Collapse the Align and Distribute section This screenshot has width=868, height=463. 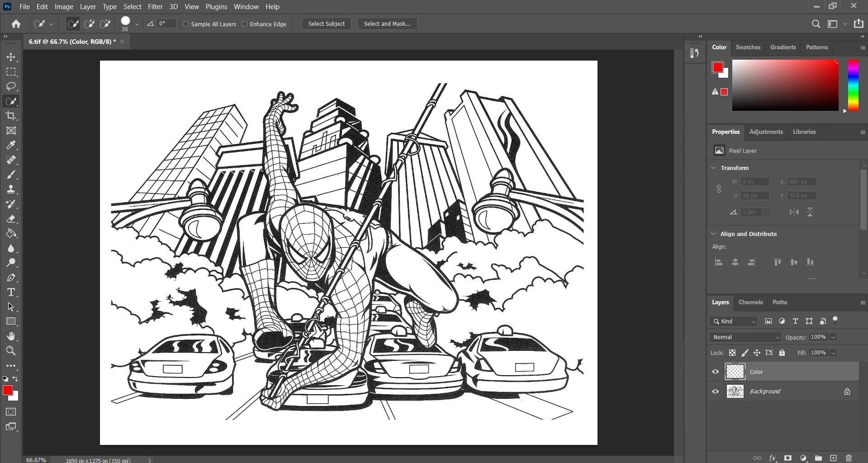point(714,234)
